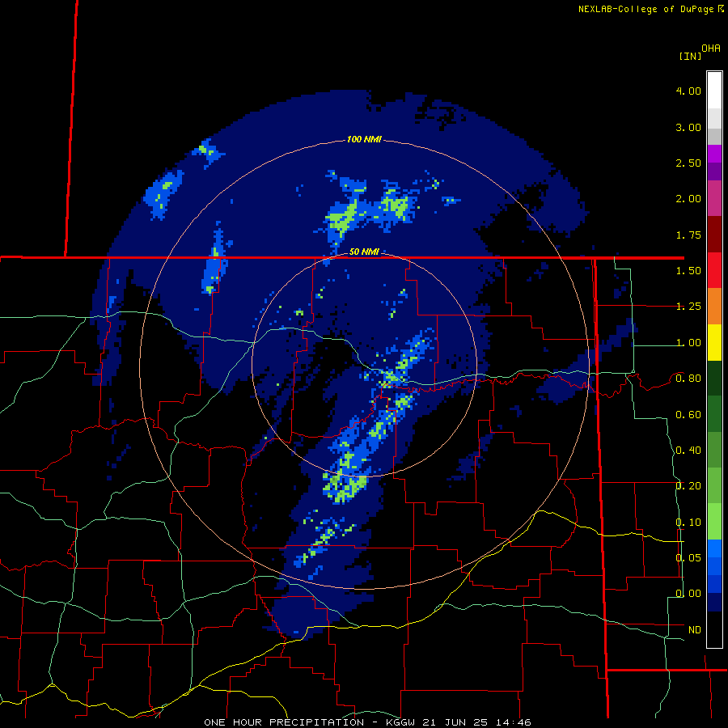Pick the bright magenta swatch on the color scale

(714, 154)
